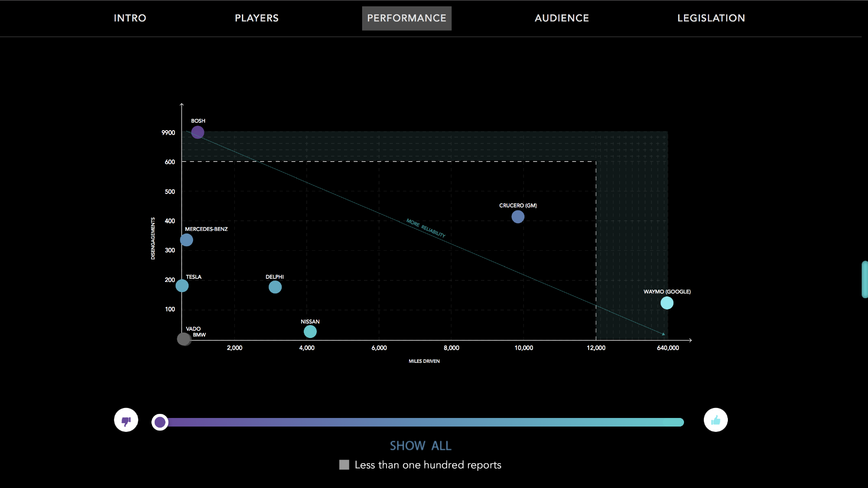Select the Crucero (GM) data point
Screen dimensions: 868x488
tap(518, 217)
